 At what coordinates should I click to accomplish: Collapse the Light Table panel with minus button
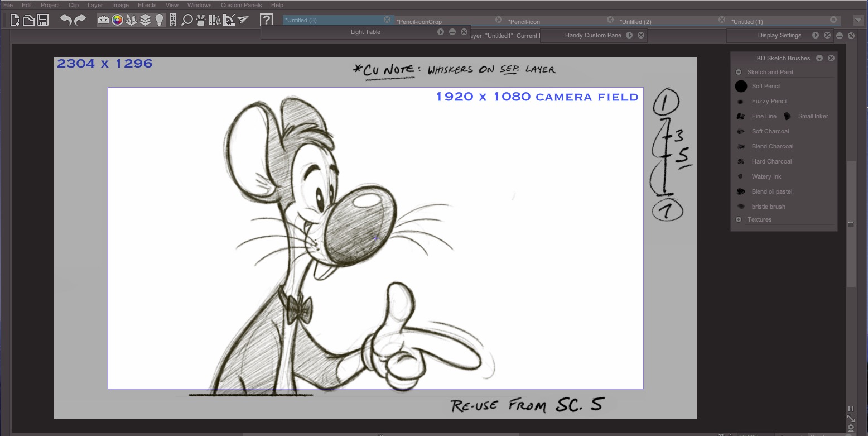pyautogui.click(x=452, y=32)
